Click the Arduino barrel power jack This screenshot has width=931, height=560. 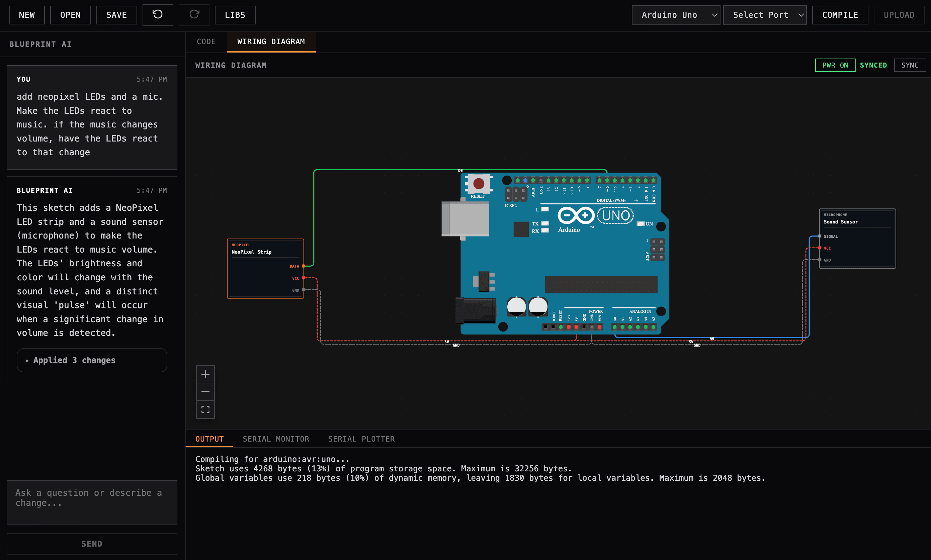(x=476, y=310)
